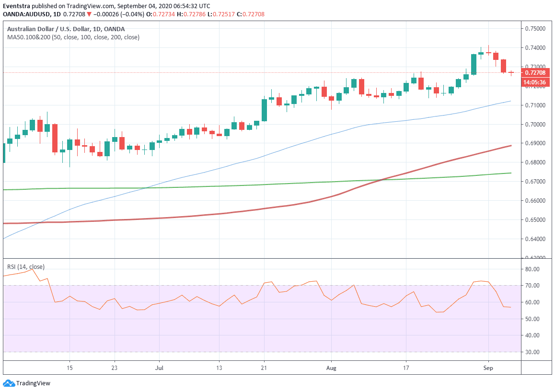555x392 pixels.
Task: Click the TradingView cloud logo icon
Action: click(x=8, y=383)
